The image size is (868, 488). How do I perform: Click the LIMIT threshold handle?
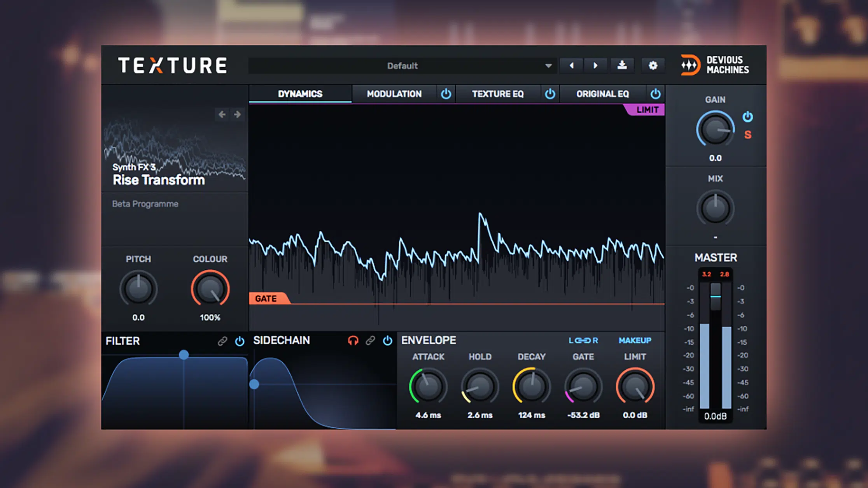[646, 110]
